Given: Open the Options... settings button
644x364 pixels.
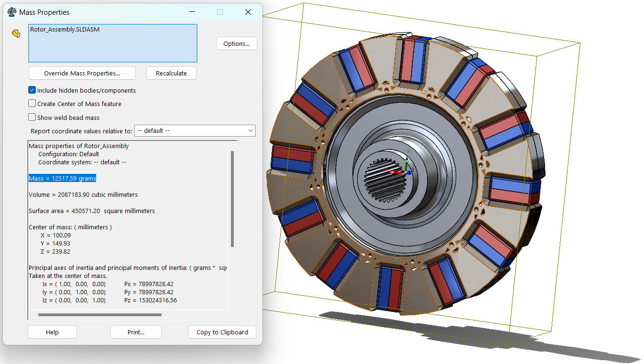Looking at the screenshot, I should (236, 43).
